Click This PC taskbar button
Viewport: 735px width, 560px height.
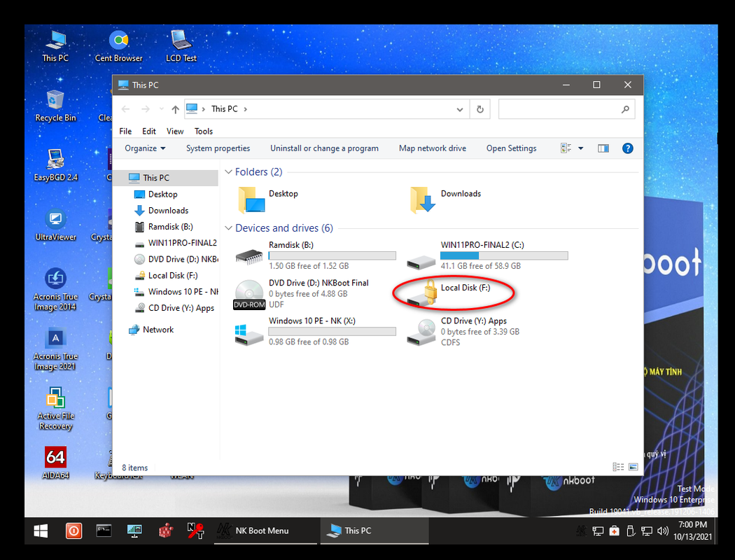(x=374, y=531)
